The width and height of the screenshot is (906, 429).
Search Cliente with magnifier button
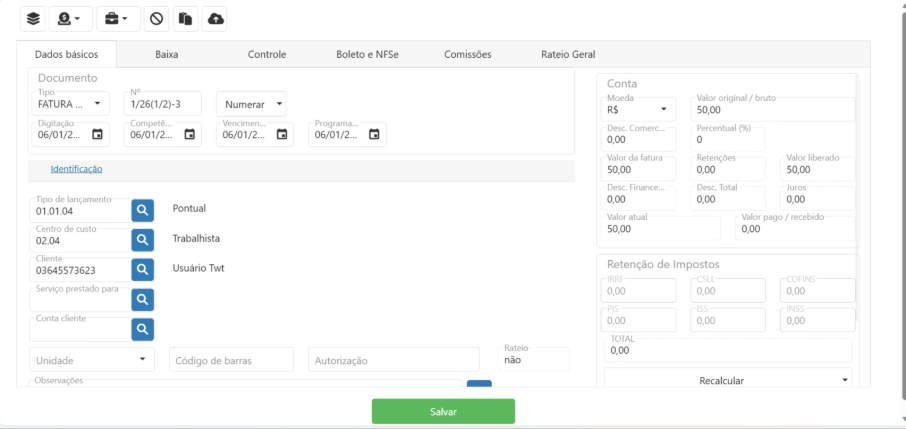click(x=142, y=269)
